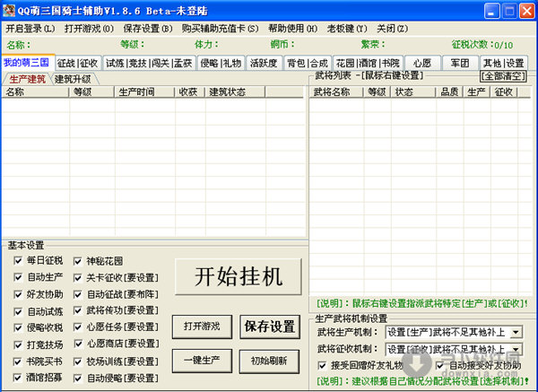Viewport: 538px width, 392px height.
Task: Click the app icon in title bar
Action: pyautogui.click(x=9, y=11)
